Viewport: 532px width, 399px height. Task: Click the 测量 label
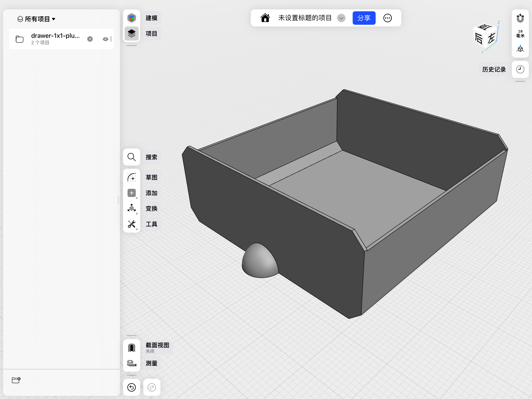coord(151,363)
